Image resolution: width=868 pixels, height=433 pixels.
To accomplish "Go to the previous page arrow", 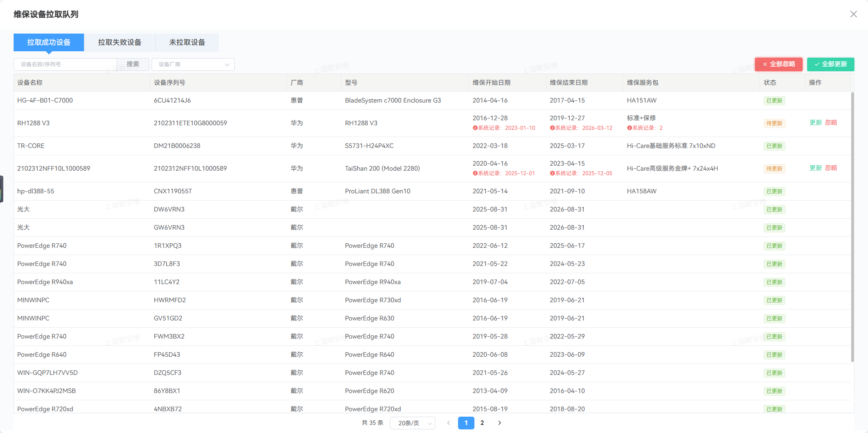I will (x=449, y=423).
